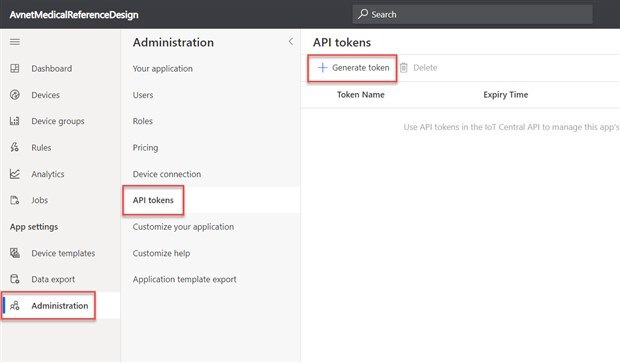The height and width of the screenshot is (363, 620).
Task: Click the Generate token button
Action: [353, 68]
